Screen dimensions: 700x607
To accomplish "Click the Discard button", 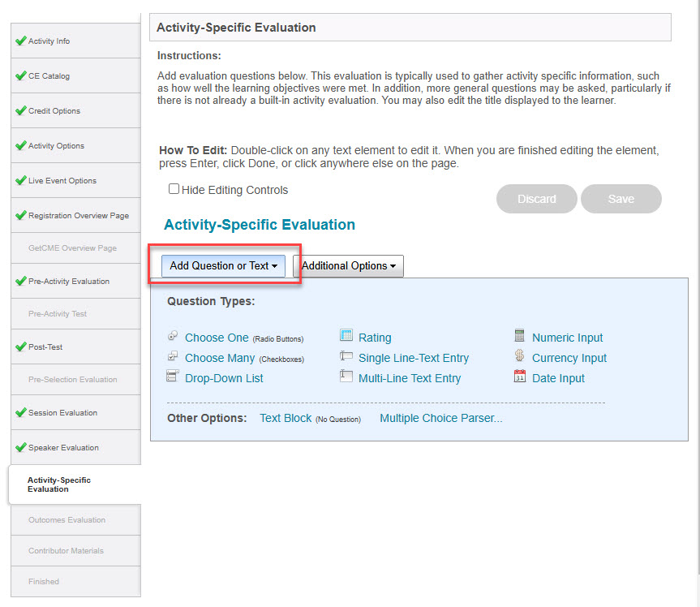I will pyautogui.click(x=537, y=199).
